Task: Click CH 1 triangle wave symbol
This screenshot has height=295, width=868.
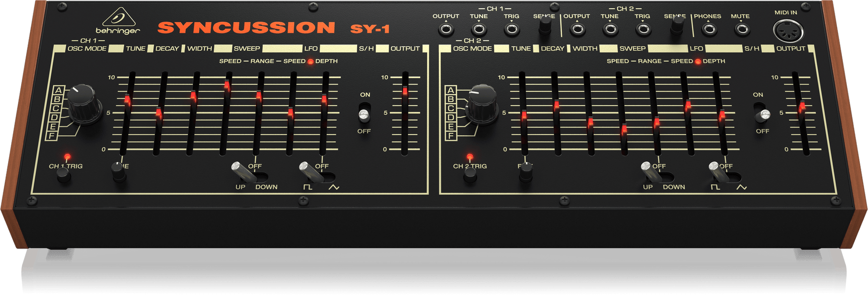Action: pos(334,187)
